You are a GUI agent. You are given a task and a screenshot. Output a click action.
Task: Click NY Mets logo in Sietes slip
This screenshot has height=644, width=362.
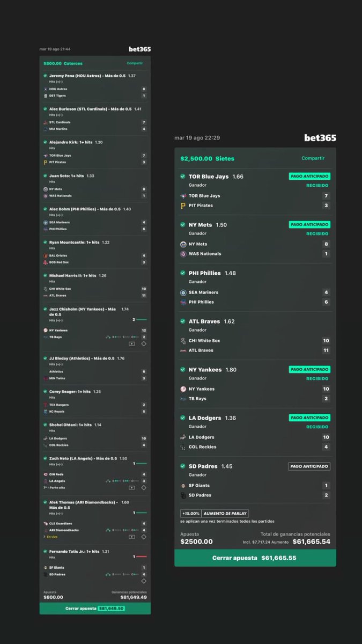point(183,244)
